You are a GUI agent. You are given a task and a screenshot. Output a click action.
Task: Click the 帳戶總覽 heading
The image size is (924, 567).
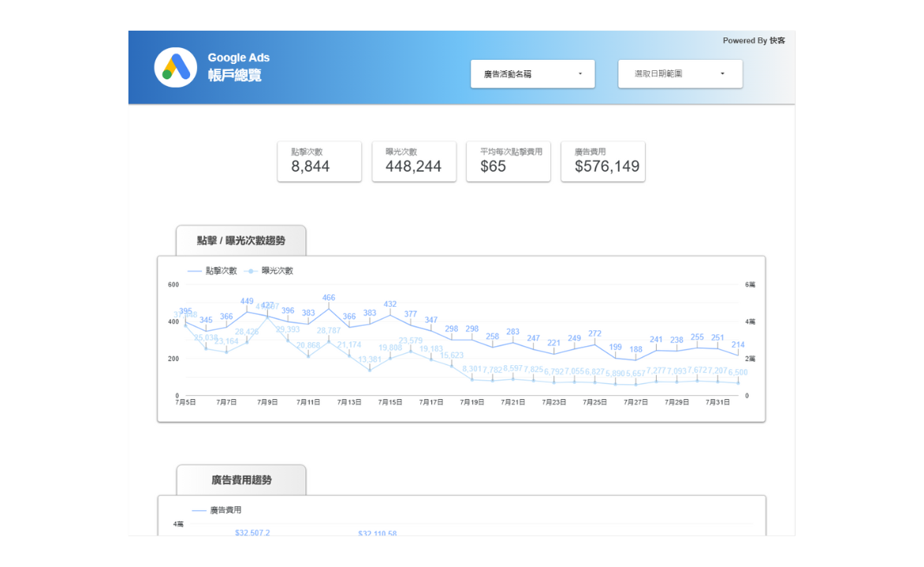point(234,75)
